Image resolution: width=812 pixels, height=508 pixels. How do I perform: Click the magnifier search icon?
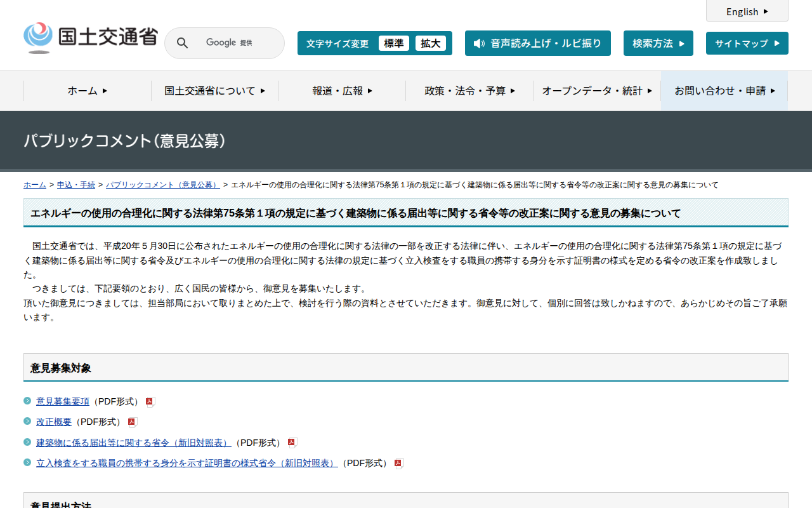tap(182, 43)
